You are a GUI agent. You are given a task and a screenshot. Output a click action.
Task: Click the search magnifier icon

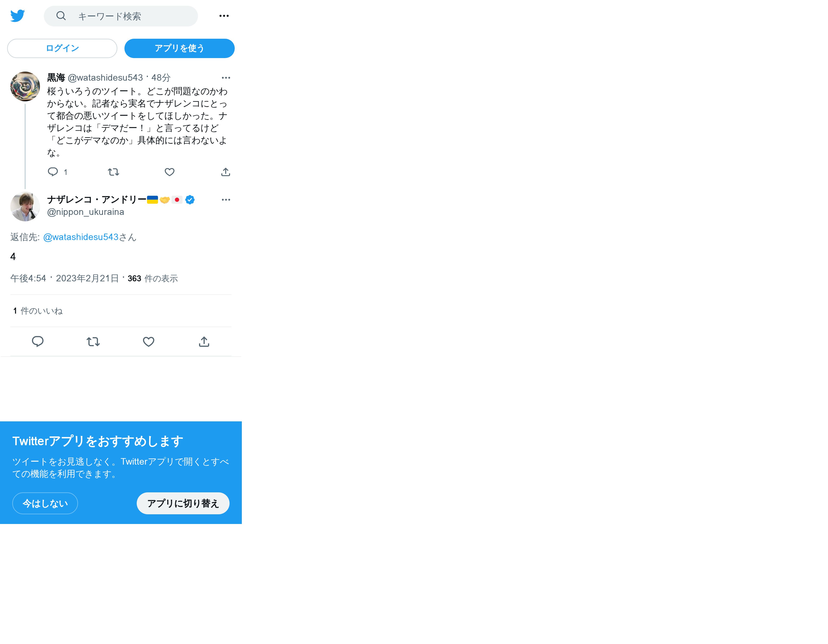(x=61, y=16)
